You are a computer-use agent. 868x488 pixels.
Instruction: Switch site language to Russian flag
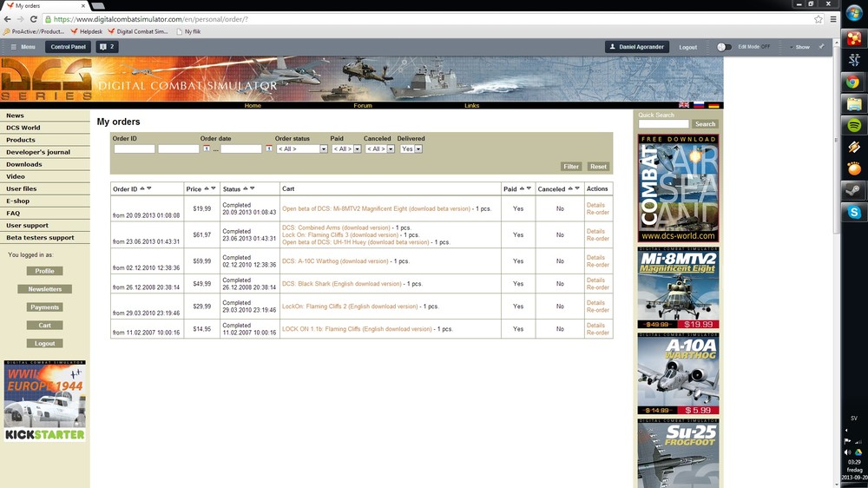tap(699, 105)
